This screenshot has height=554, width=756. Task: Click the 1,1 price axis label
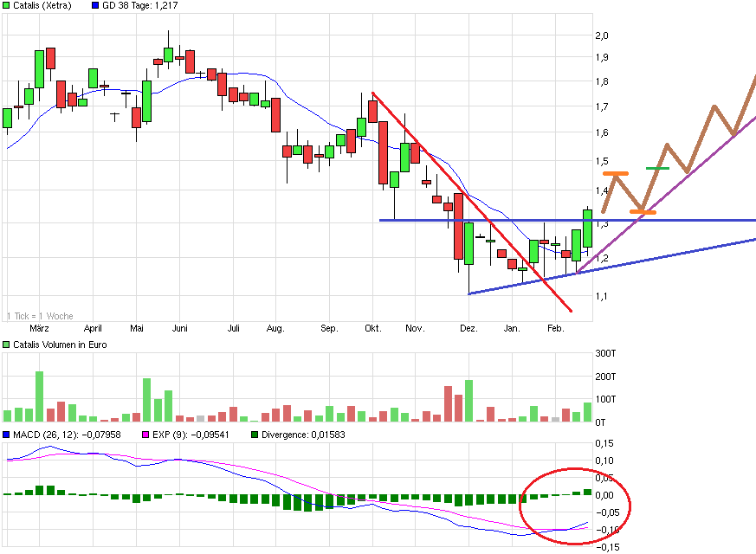[602, 296]
